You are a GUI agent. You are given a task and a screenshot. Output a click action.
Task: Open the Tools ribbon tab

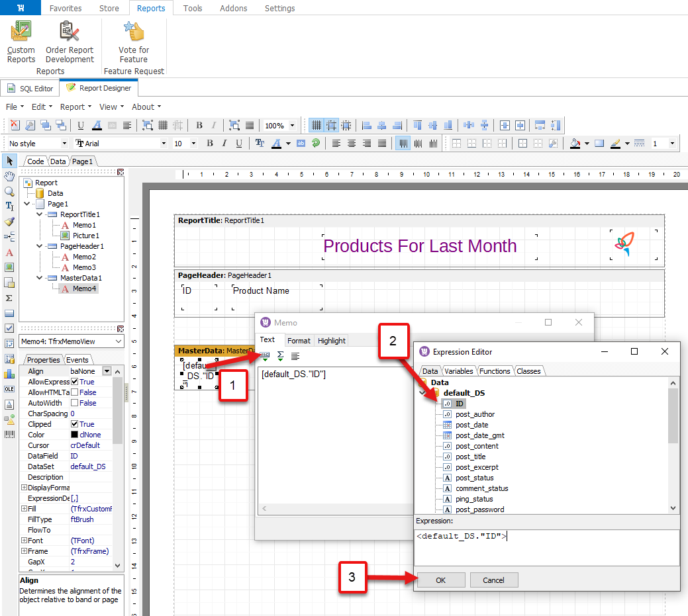pos(193,9)
